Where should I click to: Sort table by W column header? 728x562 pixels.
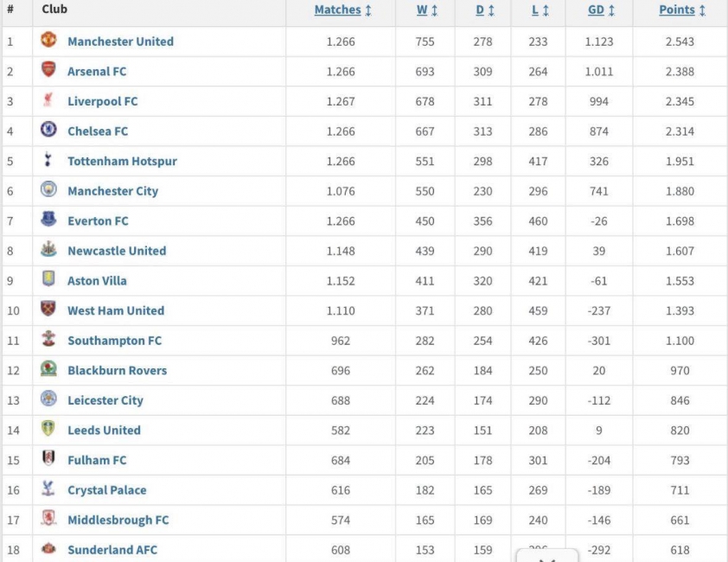click(426, 10)
